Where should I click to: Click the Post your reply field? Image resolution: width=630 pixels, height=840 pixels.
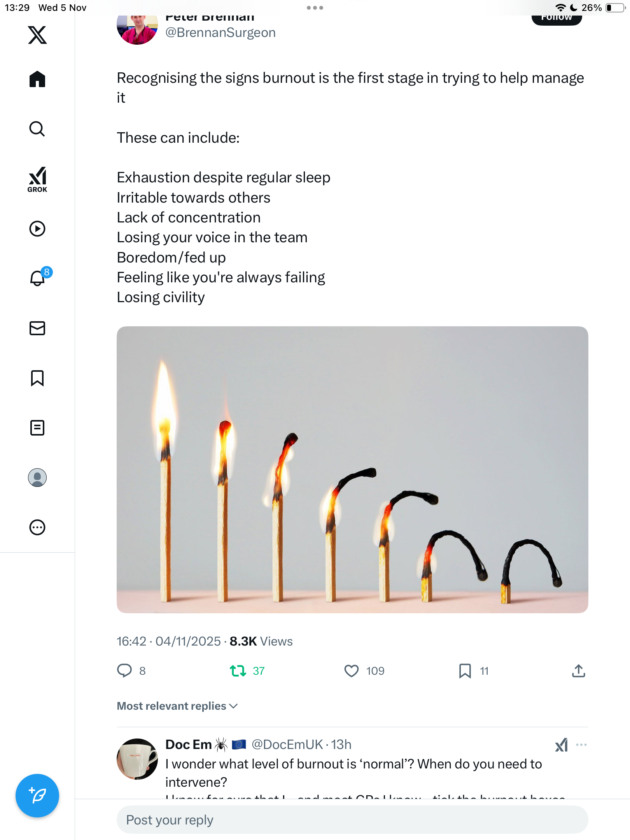pos(352,820)
